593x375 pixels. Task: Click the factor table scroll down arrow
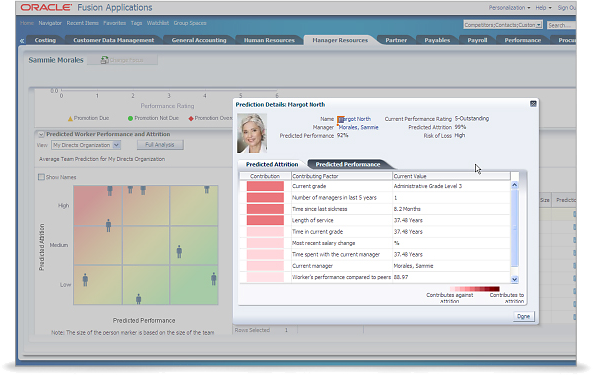(x=514, y=279)
